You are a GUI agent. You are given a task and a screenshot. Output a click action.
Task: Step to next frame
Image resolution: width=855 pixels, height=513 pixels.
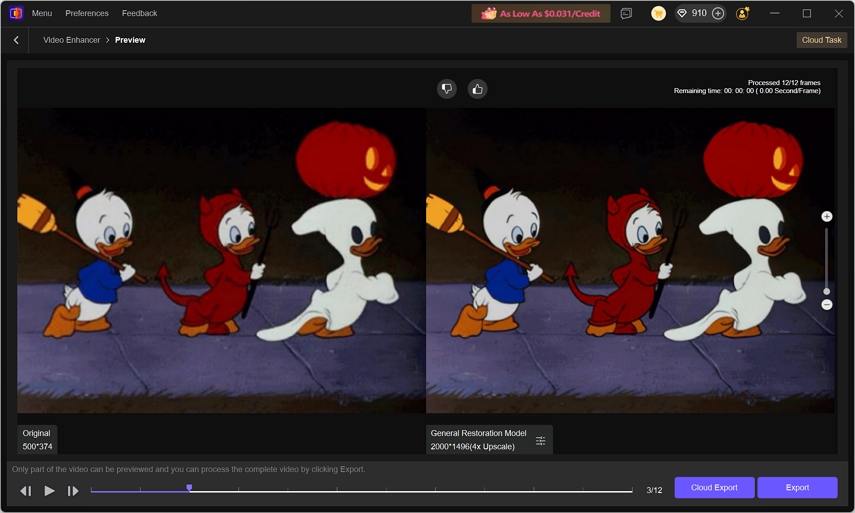click(73, 491)
